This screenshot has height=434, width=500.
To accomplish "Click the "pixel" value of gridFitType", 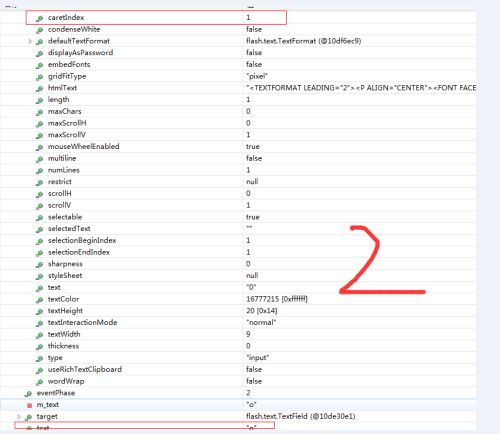I will click(x=257, y=76).
